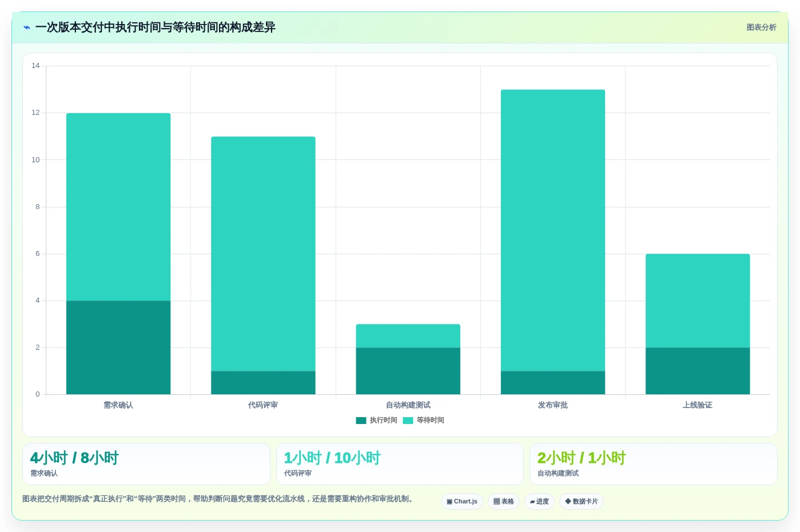The height and width of the screenshot is (532, 800).
Task: Open the 需求确认 4小时/8小时 card
Action: tap(146, 464)
